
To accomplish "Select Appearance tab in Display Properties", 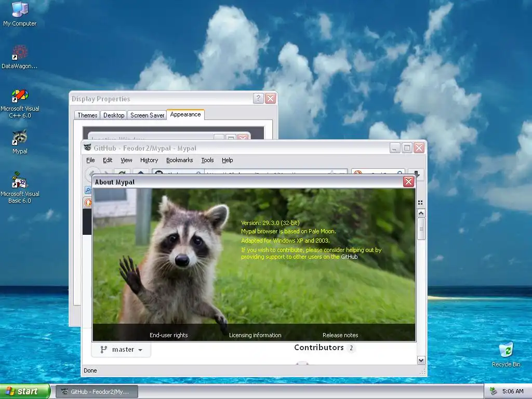I will (x=185, y=114).
